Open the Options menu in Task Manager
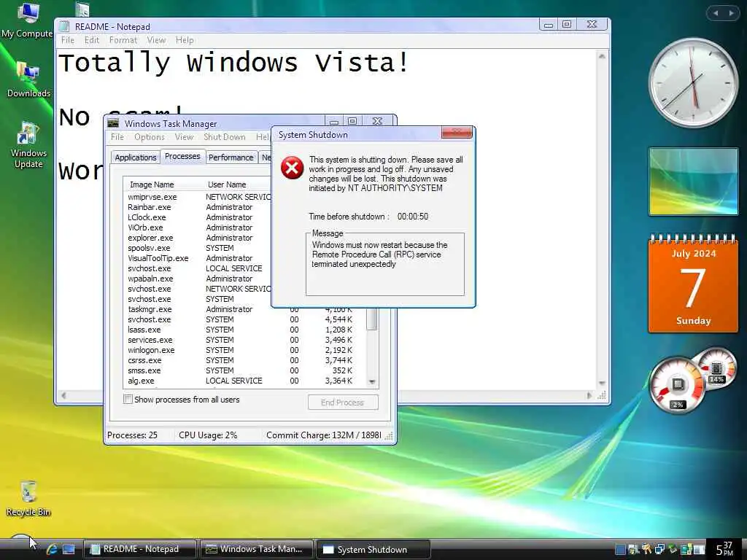The height and width of the screenshot is (560, 747). click(x=149, y=136)
